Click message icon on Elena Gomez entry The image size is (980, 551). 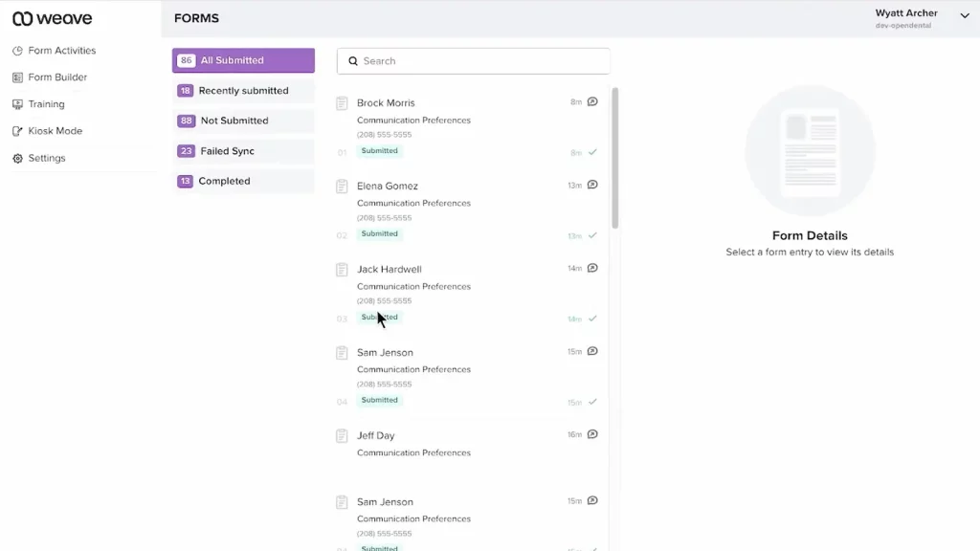592,185
